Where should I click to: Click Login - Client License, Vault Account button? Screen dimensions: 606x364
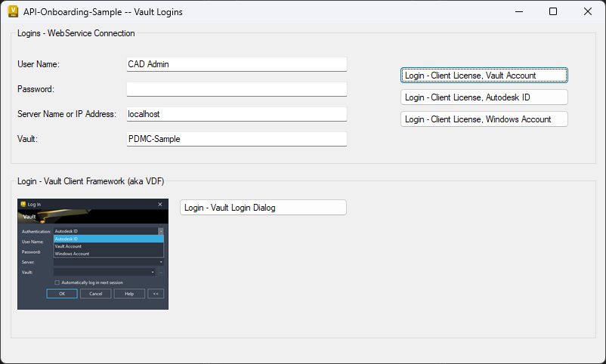point(484,76)
